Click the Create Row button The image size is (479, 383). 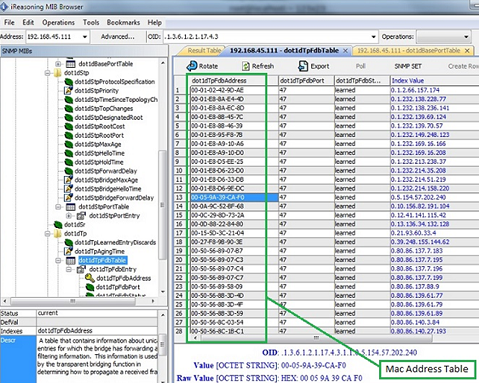463,66
